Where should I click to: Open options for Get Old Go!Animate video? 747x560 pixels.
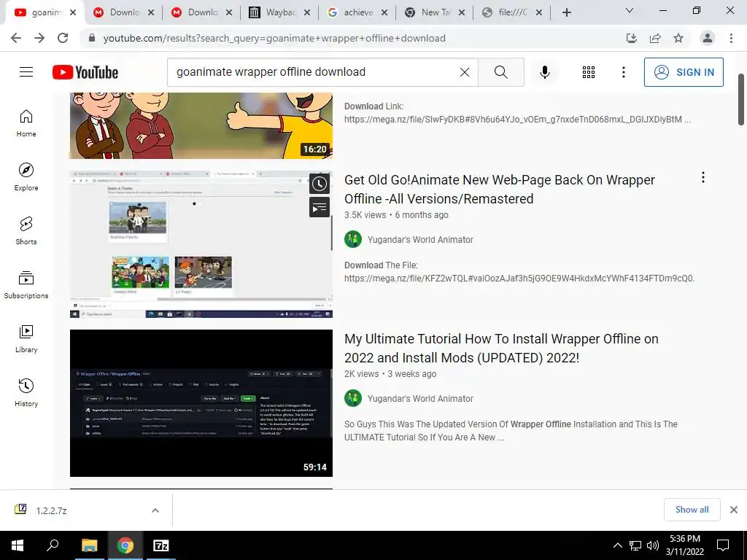(x=703, y=178)
